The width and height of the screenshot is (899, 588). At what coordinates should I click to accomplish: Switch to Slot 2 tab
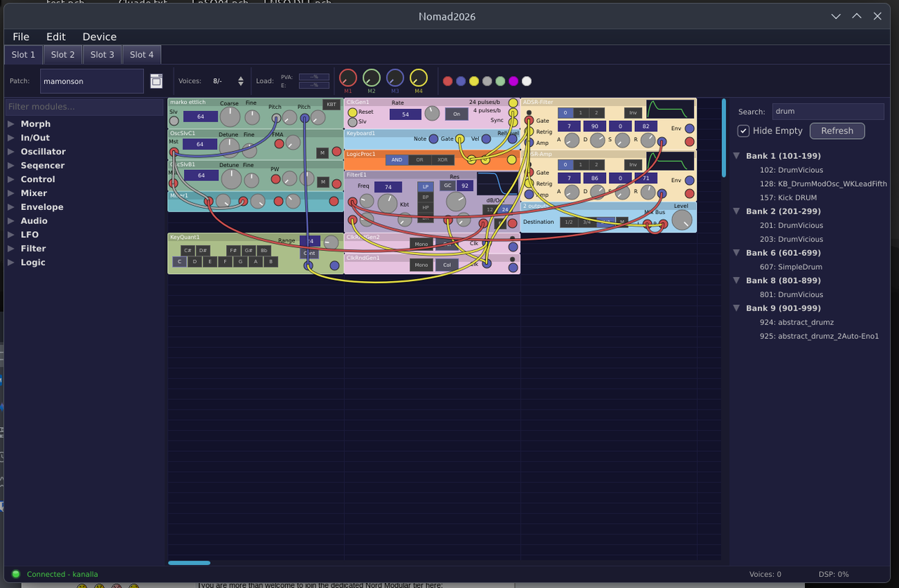tap(63, 55)
